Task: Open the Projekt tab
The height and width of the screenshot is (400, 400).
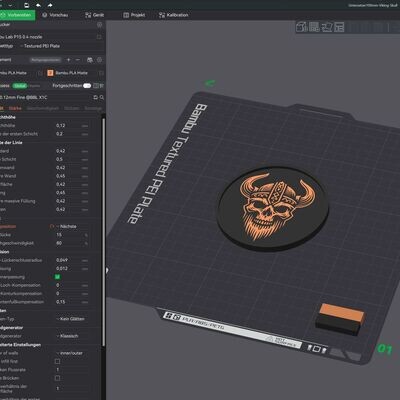Action: pos(134,15)
